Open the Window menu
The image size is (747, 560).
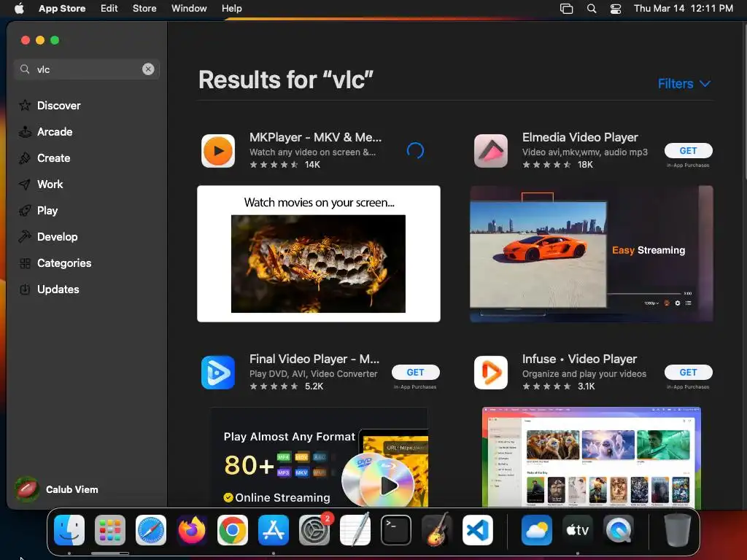[189, 8]
